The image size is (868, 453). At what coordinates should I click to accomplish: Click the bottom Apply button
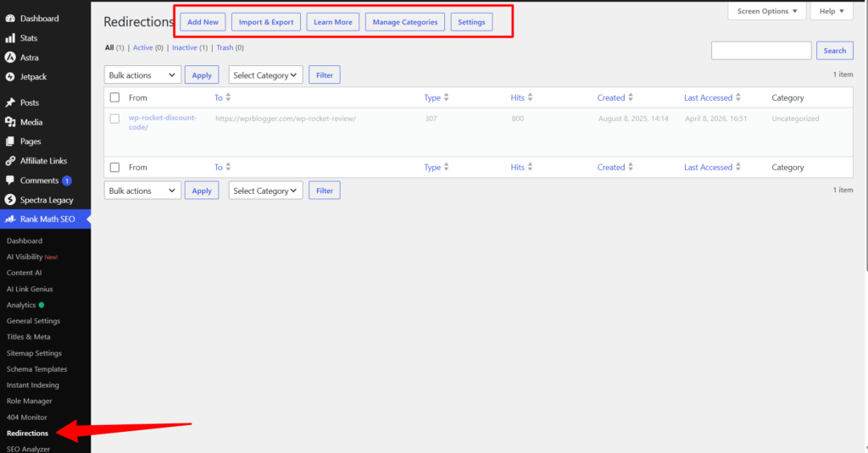tap(202, 191)
